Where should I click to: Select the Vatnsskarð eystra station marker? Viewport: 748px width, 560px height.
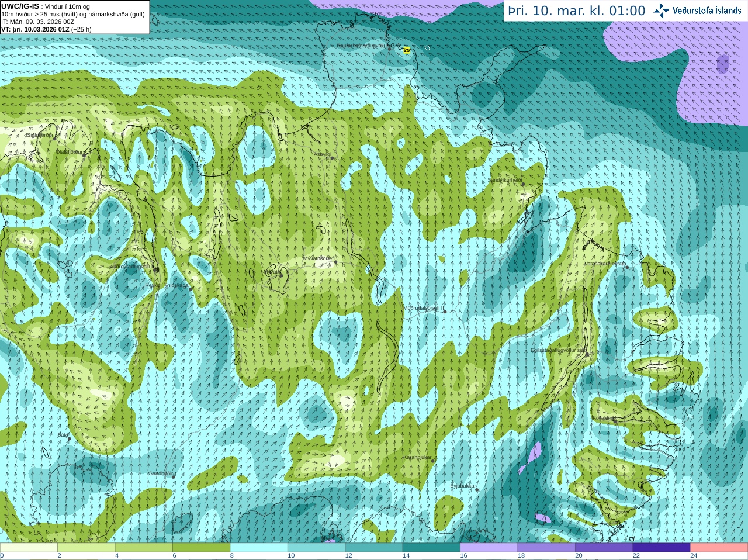627,267
